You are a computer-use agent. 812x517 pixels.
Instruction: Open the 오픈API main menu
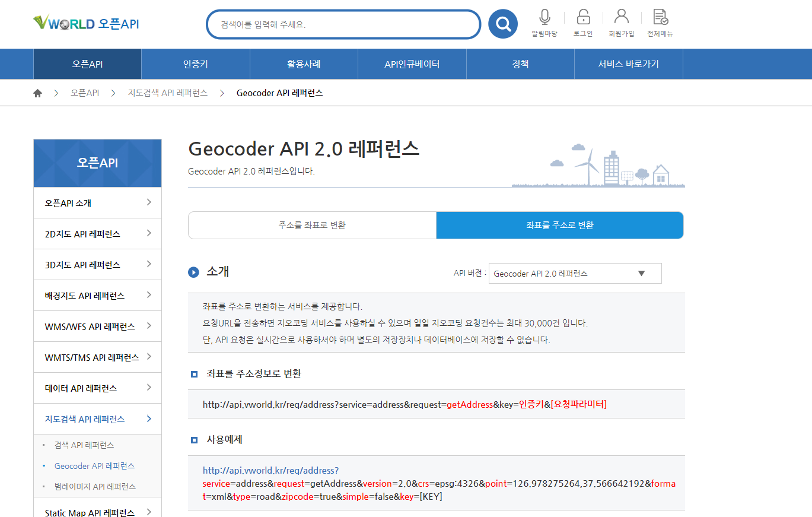point(88,64)
